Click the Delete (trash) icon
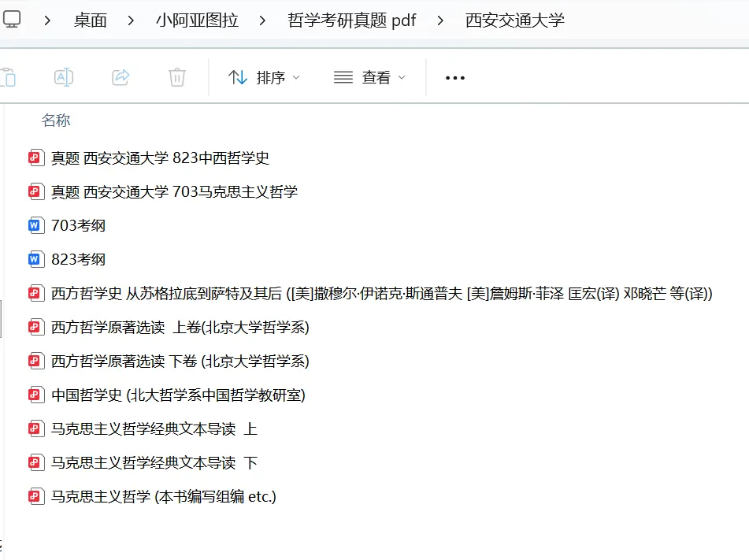 coord(176,76)
